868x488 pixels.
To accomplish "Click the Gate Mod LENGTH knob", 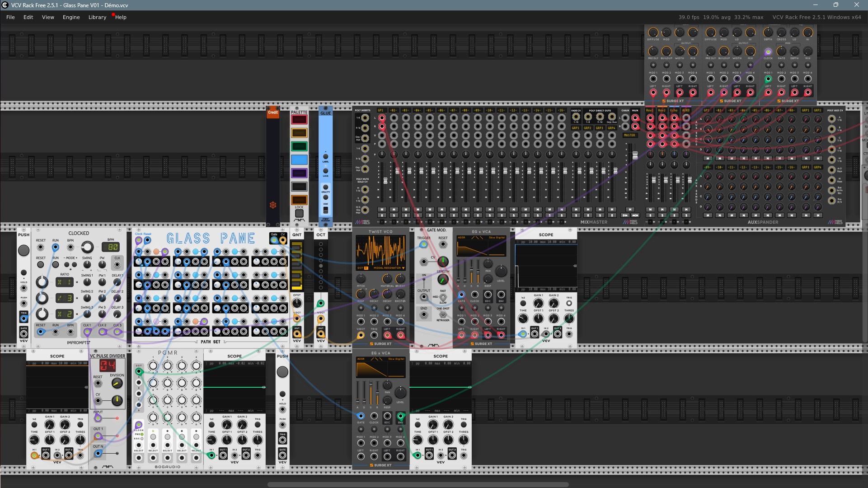I will 443,280.
